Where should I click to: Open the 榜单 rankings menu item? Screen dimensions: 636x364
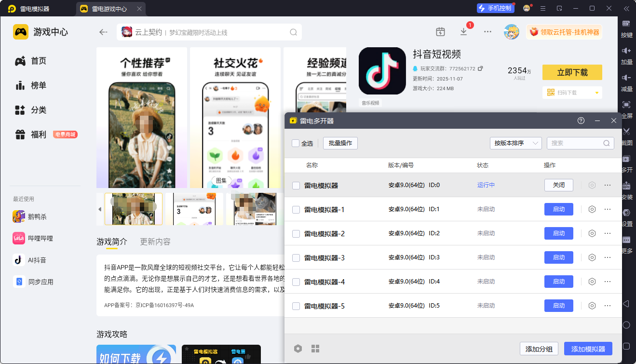click(39, 85)
